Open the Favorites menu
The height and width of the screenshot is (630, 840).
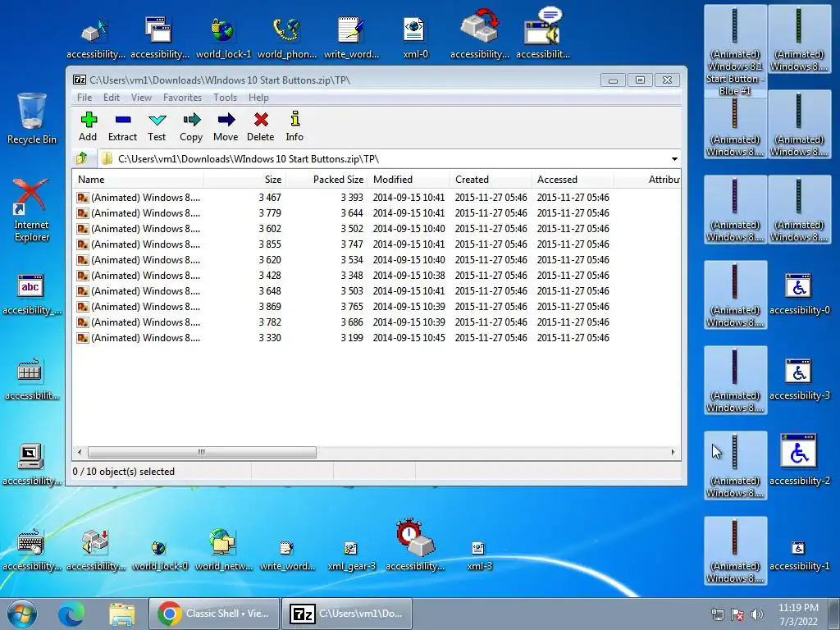pyautogui.click(x=183, y=98)
